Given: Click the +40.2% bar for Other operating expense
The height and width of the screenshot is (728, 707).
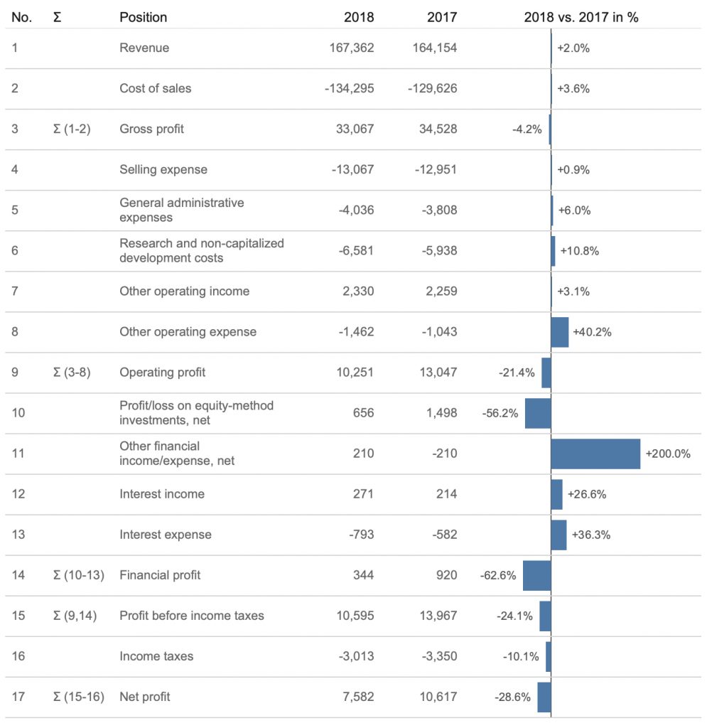Looking at the screenshot, I should [560, 332].
